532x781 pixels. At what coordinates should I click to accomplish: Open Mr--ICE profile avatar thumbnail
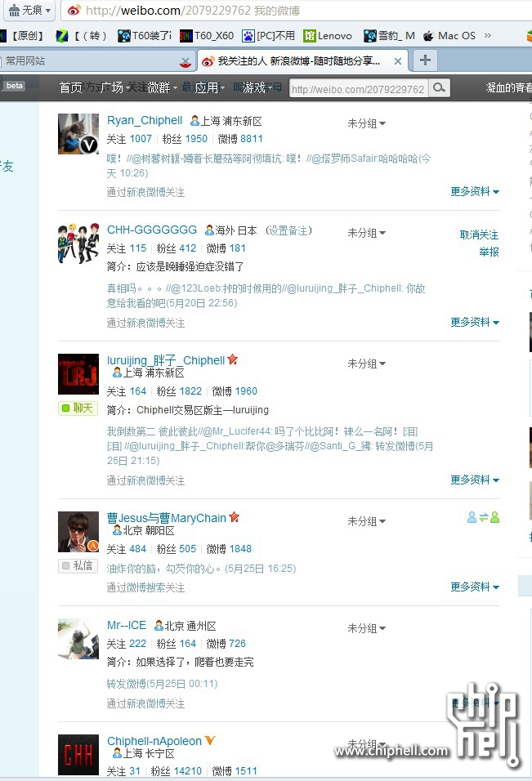[x=78, y=639]
